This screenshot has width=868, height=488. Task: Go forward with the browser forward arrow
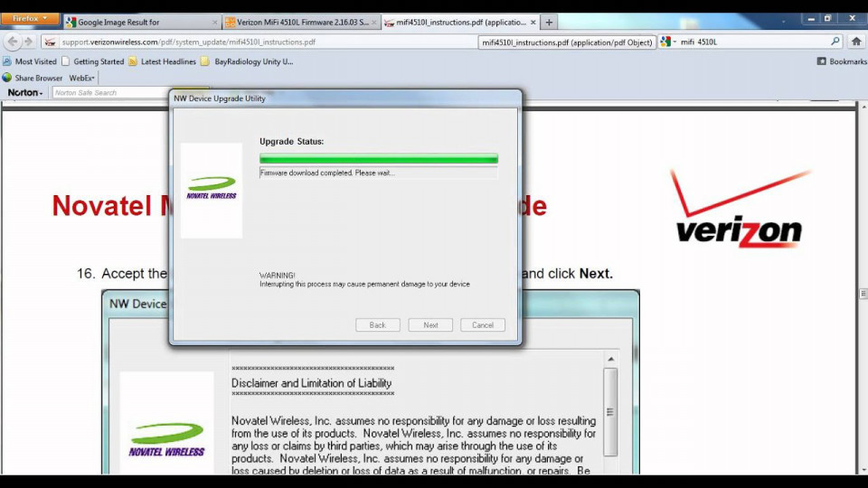coord(29,42)
